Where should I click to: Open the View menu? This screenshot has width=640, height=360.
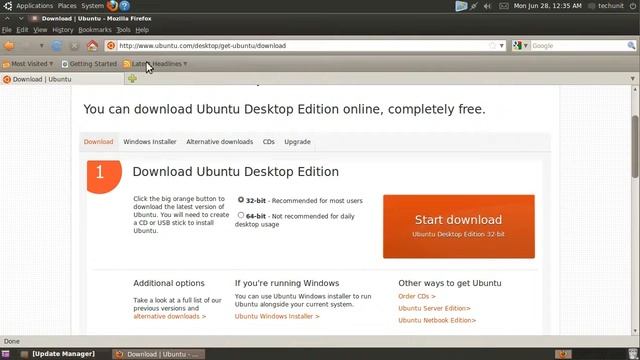click(x=40, y=30)
